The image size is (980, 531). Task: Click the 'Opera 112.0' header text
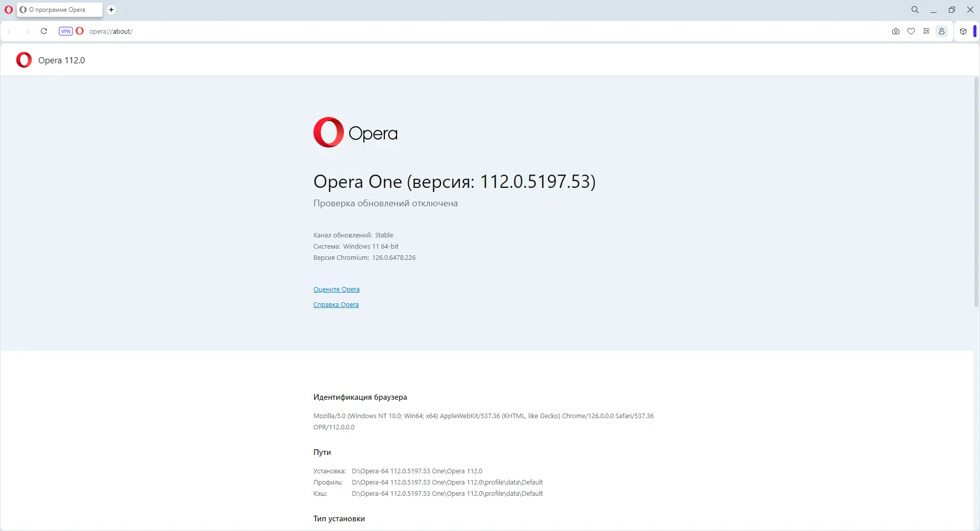(62, 60)
